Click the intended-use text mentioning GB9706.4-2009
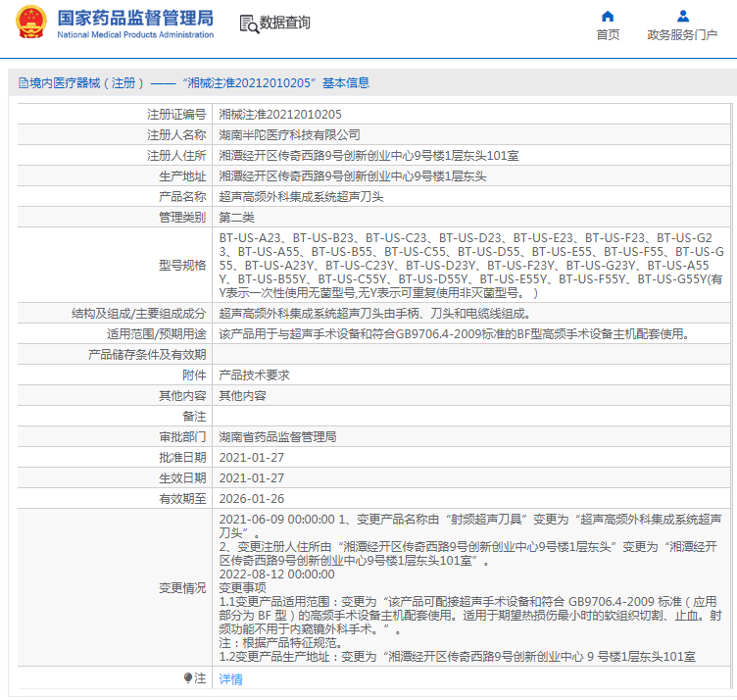The width and height of the screenshot is (737, 700). 454,334
